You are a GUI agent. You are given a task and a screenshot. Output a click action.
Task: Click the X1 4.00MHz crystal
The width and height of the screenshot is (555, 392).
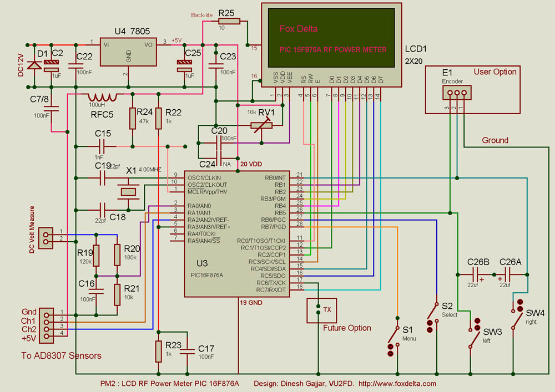click(x=129, y=192)
